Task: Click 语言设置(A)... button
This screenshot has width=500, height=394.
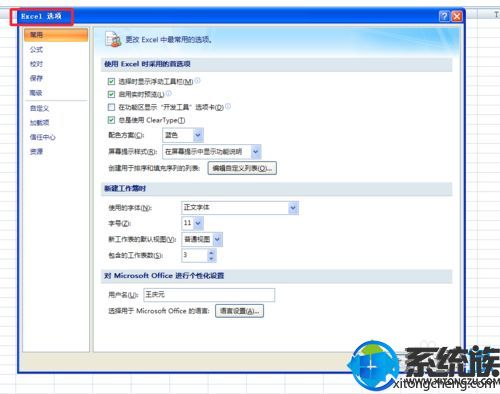Action: (239, 311)
